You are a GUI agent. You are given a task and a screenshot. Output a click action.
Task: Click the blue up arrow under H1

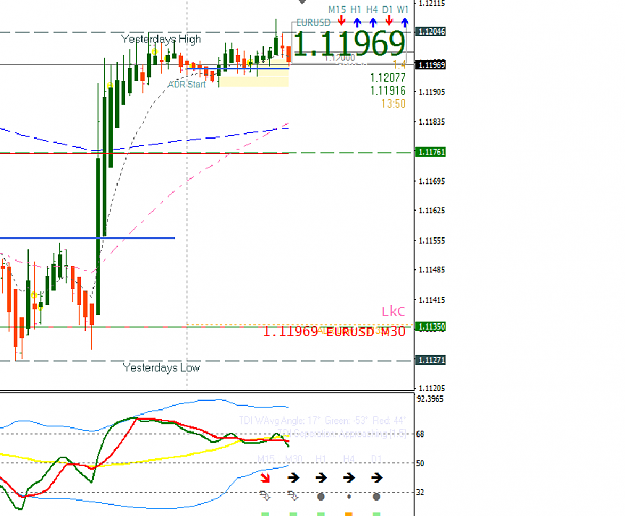point(357,22)
